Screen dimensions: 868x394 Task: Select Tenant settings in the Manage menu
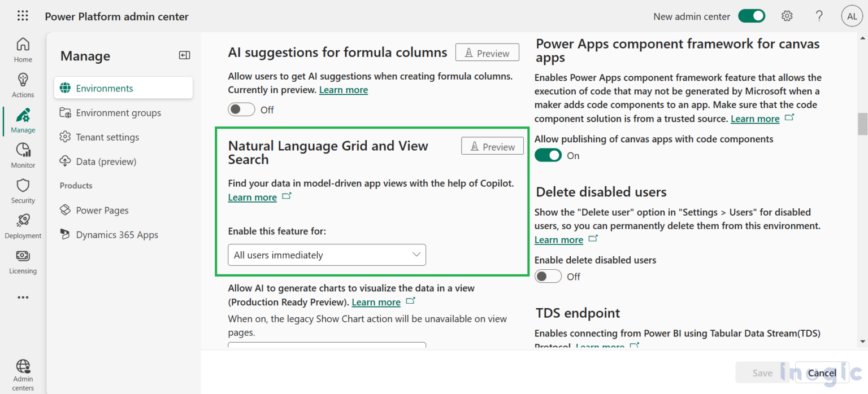[x=107, y=137]
